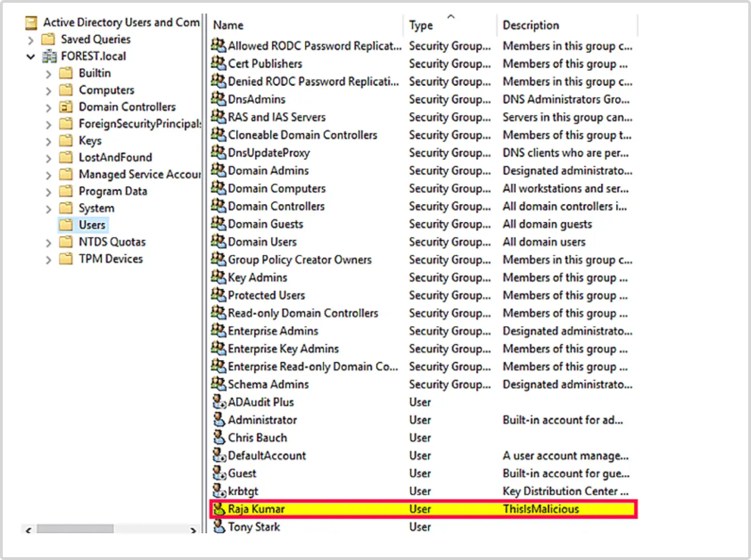Viewport: 751px width, 560px height.
Task: Click the Computers folder icon in the tree
Action: click(66, 89)
